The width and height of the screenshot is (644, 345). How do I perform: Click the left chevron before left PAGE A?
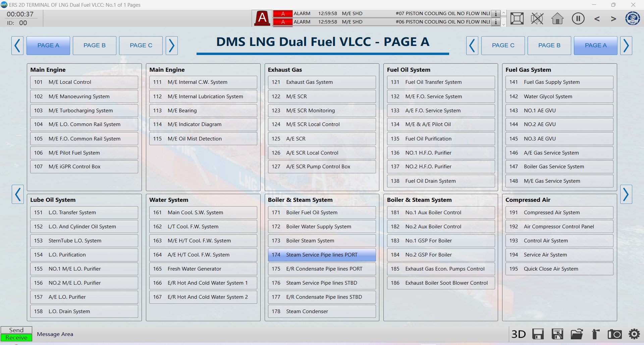tap(17, 46)
